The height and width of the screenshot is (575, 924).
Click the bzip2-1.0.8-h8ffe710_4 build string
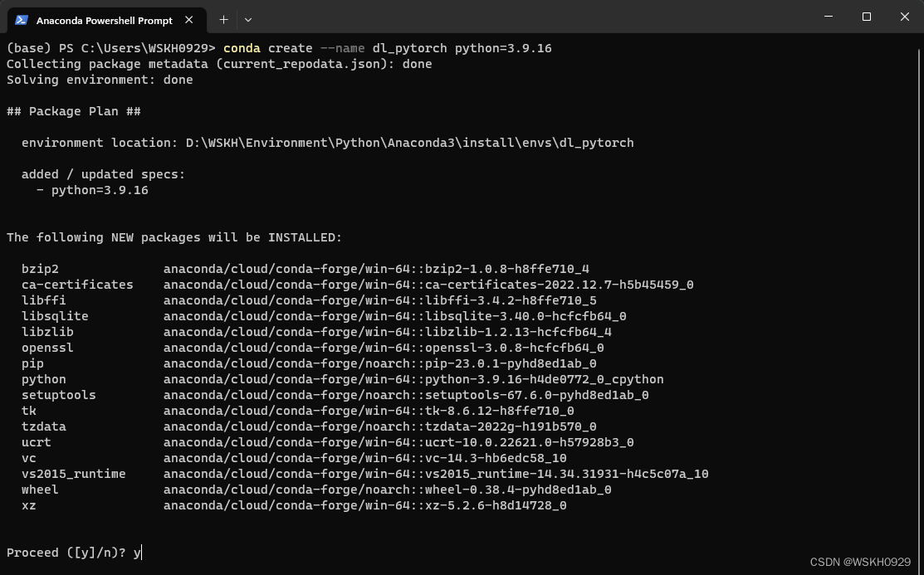pos(506,269)
